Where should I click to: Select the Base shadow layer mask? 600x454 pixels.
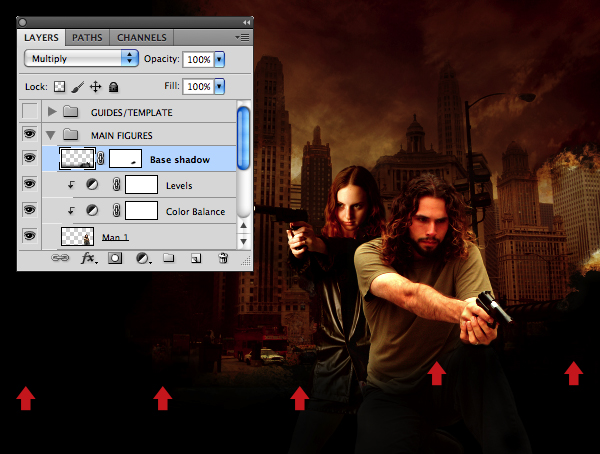tap(126, 158)
